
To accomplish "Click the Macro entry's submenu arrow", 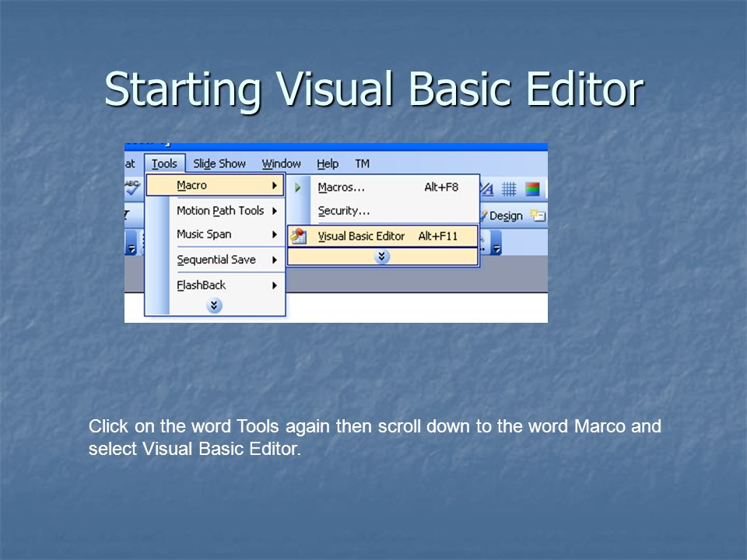I will tap(275, 186).
